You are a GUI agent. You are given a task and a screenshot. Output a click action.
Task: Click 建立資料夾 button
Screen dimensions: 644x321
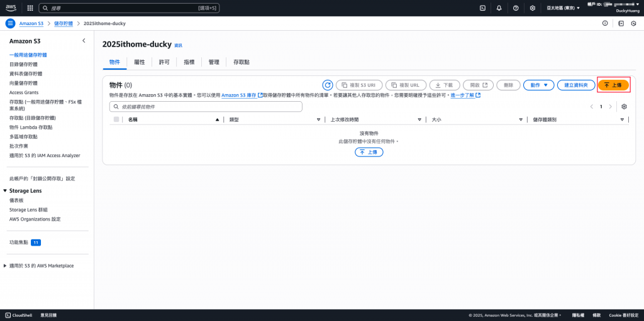pyautogui.click(x=576, y=85)
